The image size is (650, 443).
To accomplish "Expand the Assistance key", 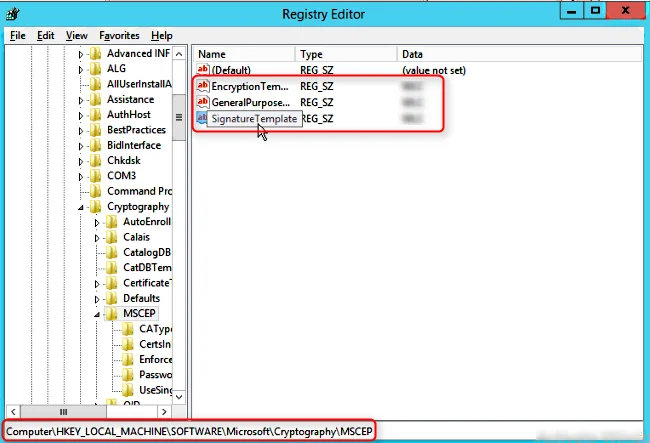I will (x=81, y=100).
